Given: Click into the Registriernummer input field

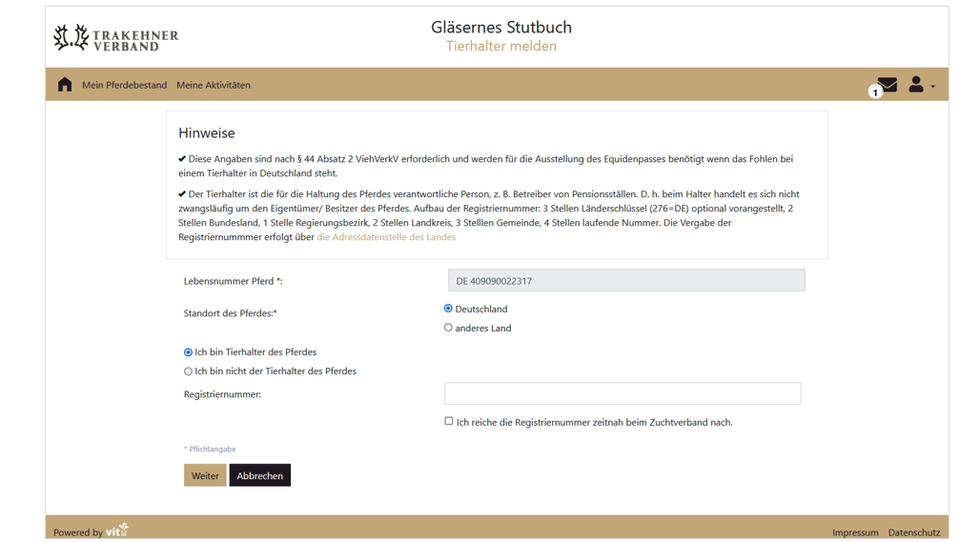Looking at the screenshot, I should (623, 393).
